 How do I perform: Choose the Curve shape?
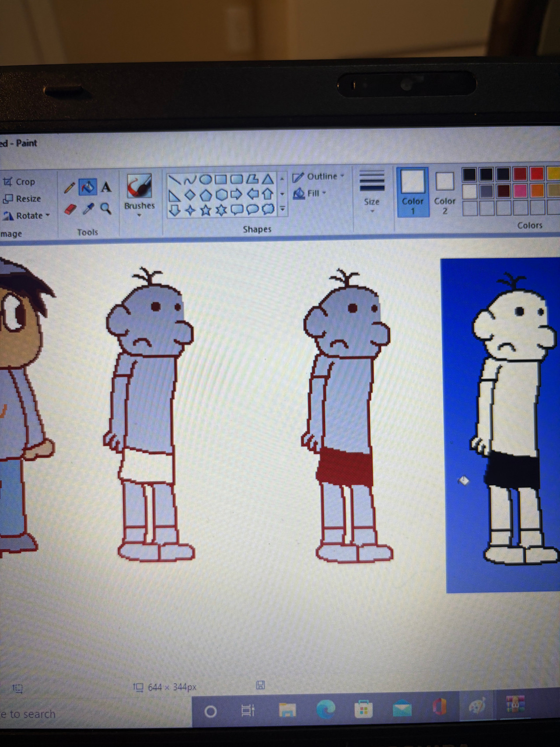[x=190, y=180]
